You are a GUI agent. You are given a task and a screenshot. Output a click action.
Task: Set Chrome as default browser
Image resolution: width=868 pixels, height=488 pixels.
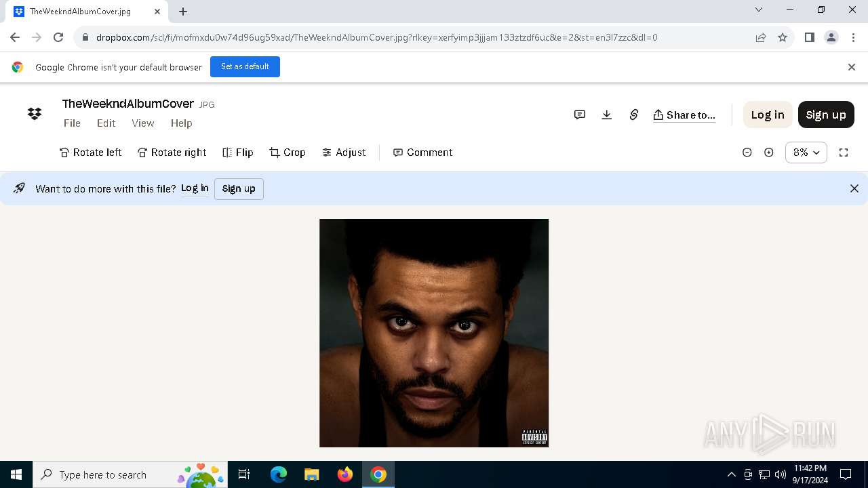pyautogui.click(x=245, y=66)
